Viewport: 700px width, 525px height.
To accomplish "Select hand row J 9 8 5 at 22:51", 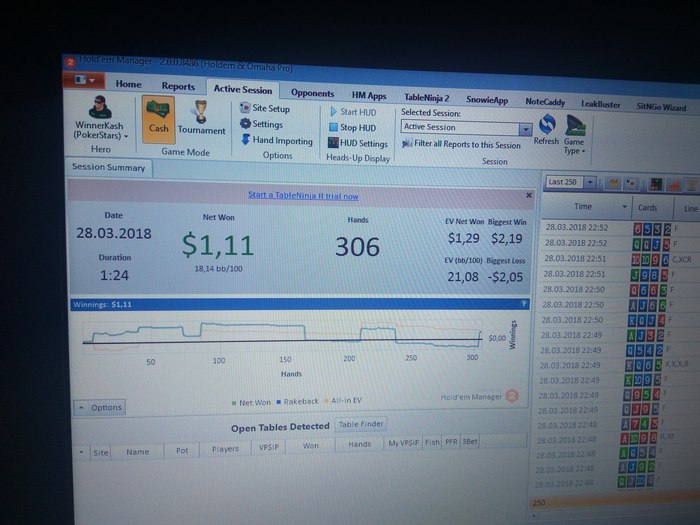I will pos(621,274).
